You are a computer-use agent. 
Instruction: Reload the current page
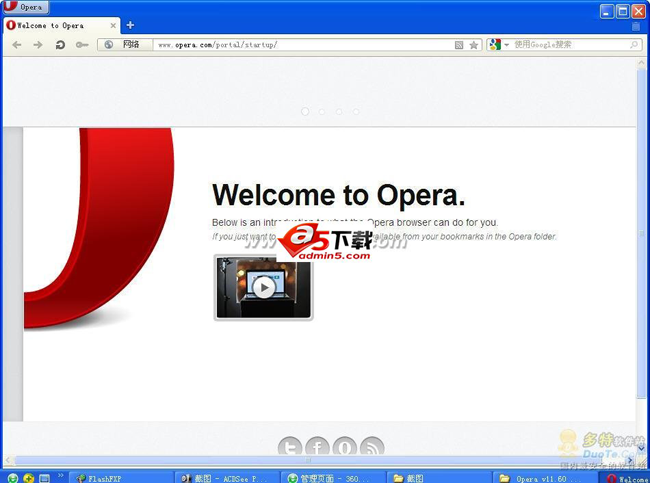click(60, 45)
